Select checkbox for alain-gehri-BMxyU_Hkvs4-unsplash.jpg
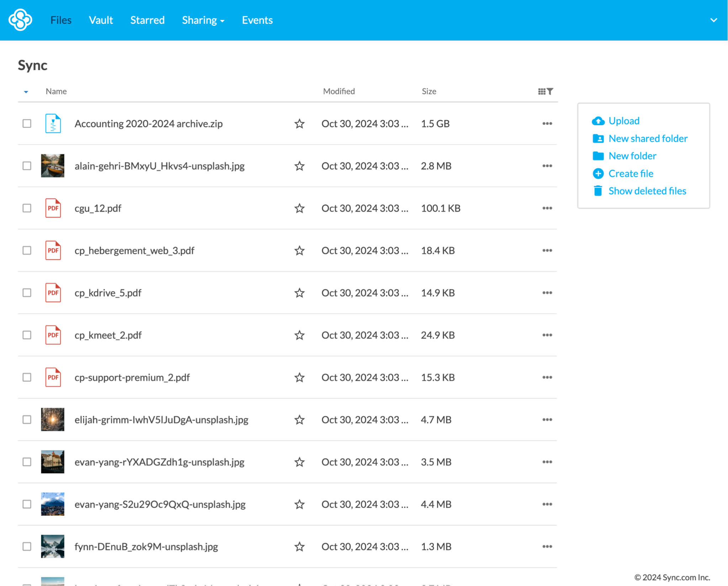Viewport: 728px width, 586px height. coord(27,166)
